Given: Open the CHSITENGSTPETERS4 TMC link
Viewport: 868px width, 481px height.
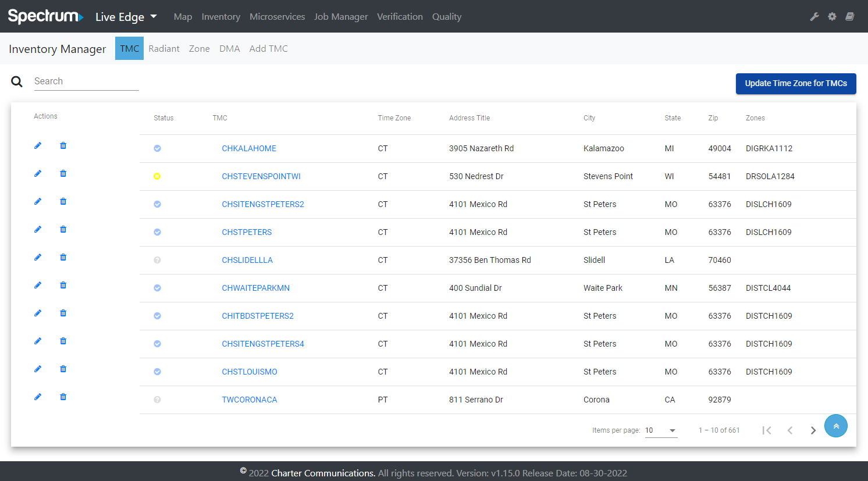Looking at the screenshot, I should tap(263, 344).
